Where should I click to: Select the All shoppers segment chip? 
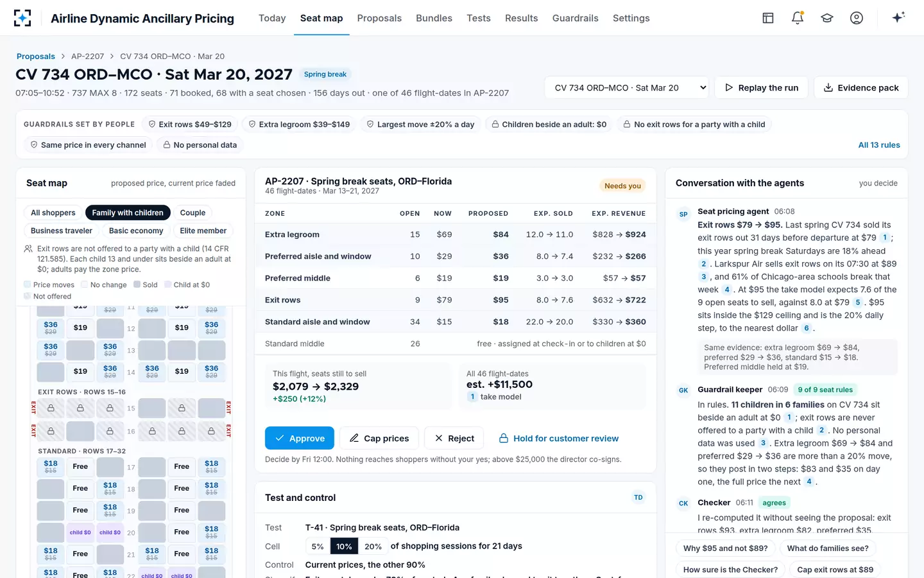[x=53, y=213]
